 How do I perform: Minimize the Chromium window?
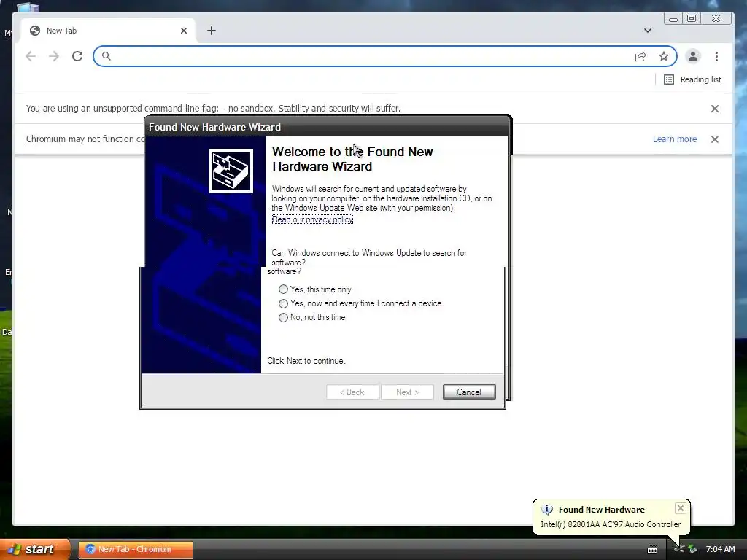pyautogui.click(x=673, y=18)
